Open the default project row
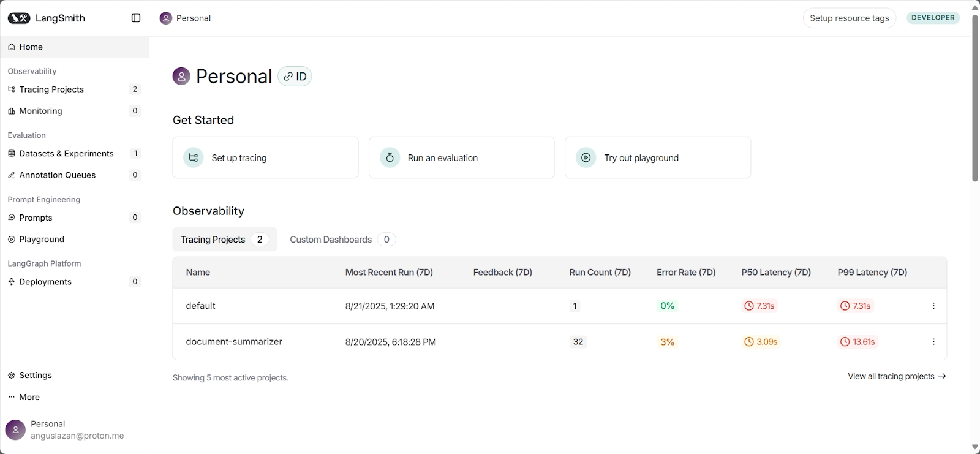The width and height of the screenshot is (980, 454). (x=559, y=306)
